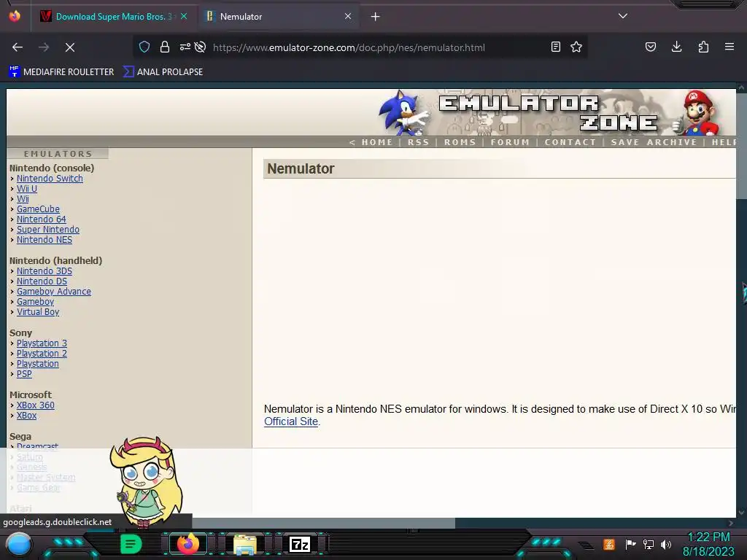Open the Firefox application menu
747x560 pixels.
(x=729, y=47)
